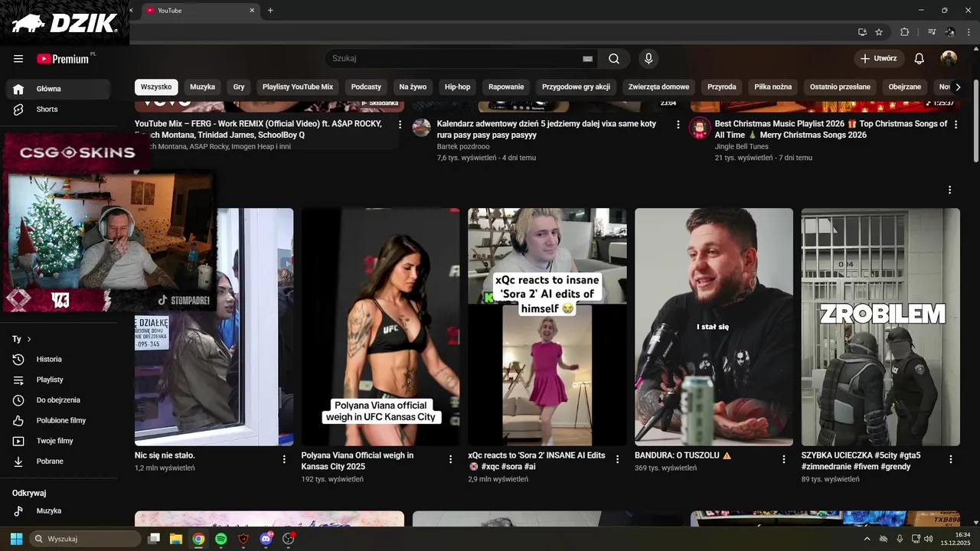Play the Polyana Viana weigh-in short thumbnail
The image size is (980, 551).
(x=381, y=327)
